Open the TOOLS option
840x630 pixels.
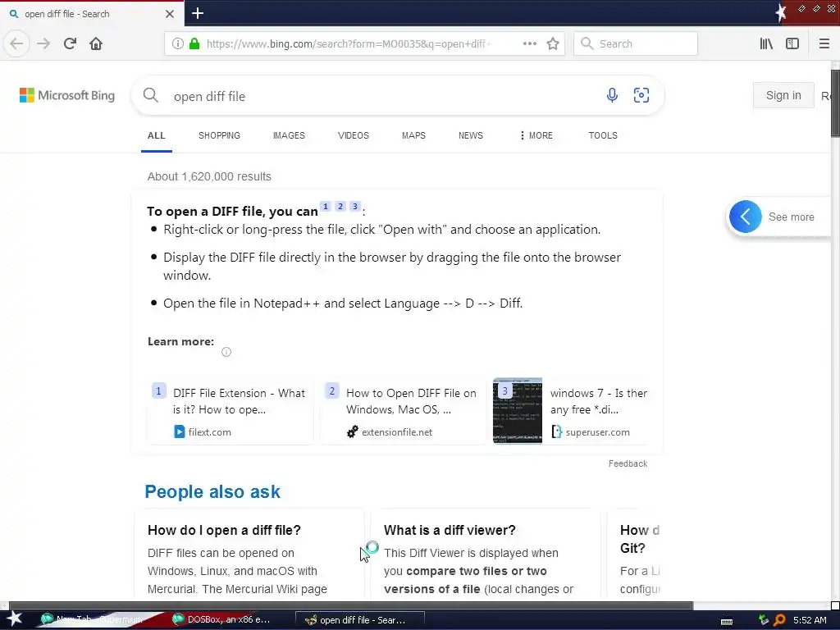[603, 135]
